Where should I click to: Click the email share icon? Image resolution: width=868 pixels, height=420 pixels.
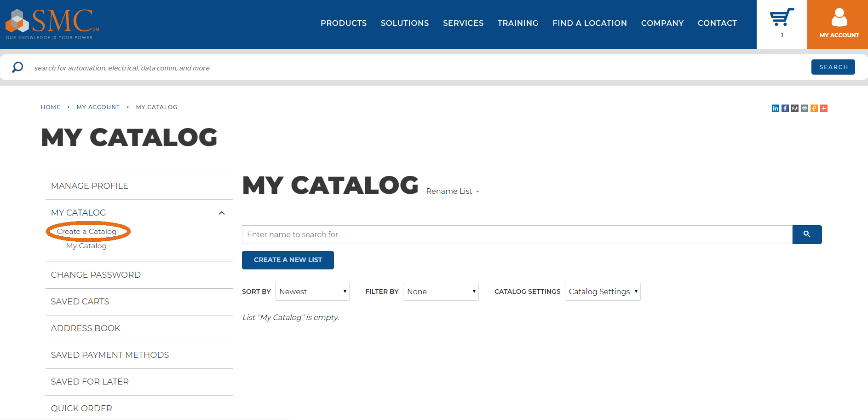tap(794, 108)
